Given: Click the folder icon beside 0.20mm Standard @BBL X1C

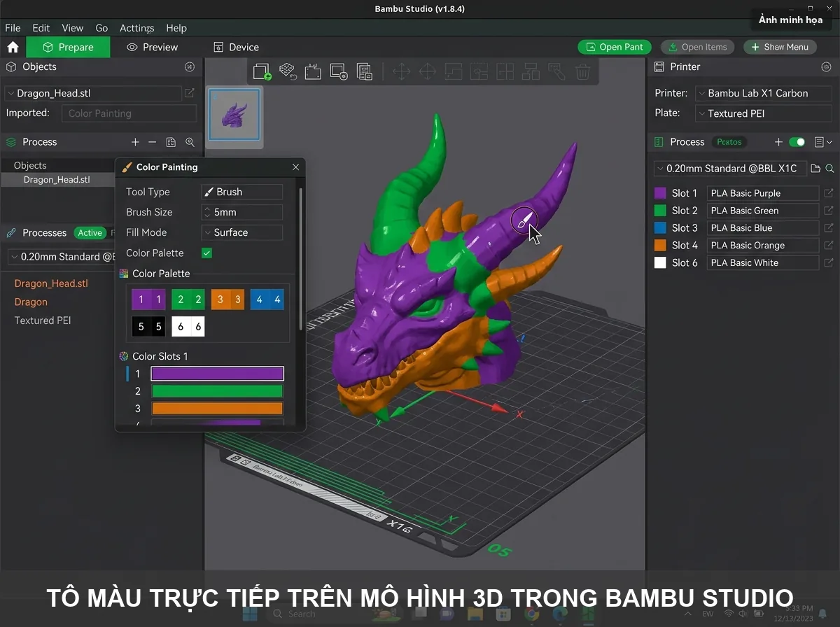Looking at the screenshot, I should point(815,169).
